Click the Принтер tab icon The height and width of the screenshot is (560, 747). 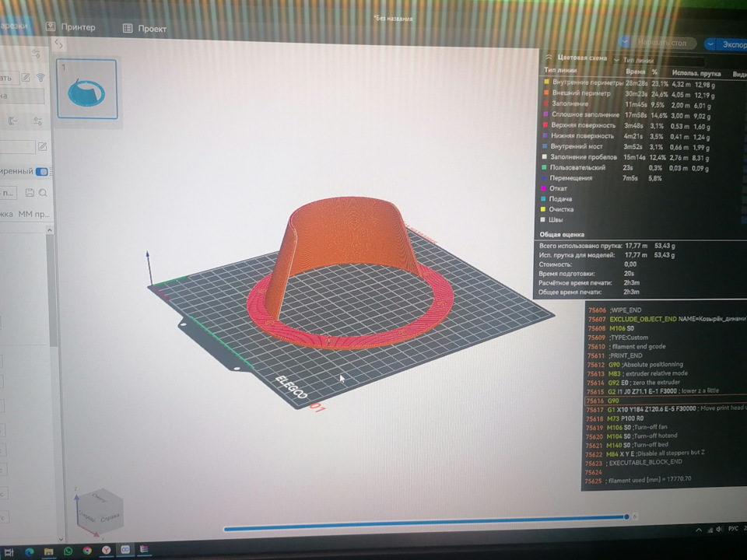tap(51, 26)
